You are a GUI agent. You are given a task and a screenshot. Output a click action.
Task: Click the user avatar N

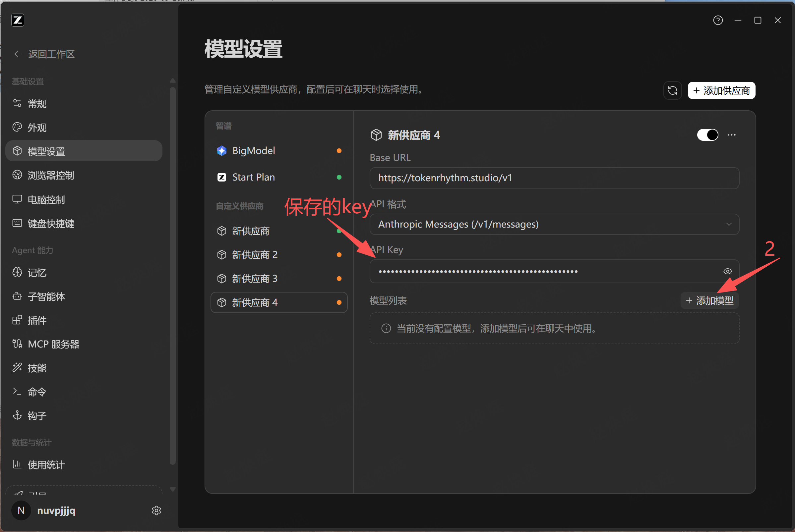pos(21,510)
